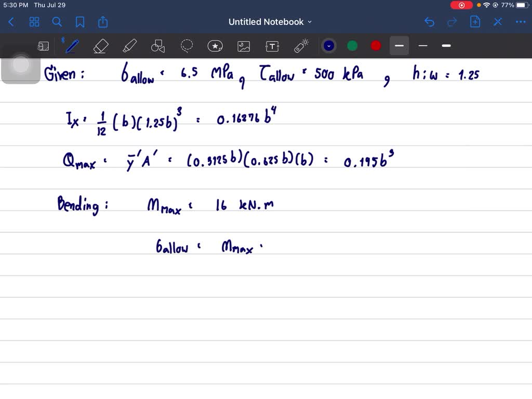This screenshot has width=532, height=399.
Task: Add a text box with Text tool
Action: (272, 46)
